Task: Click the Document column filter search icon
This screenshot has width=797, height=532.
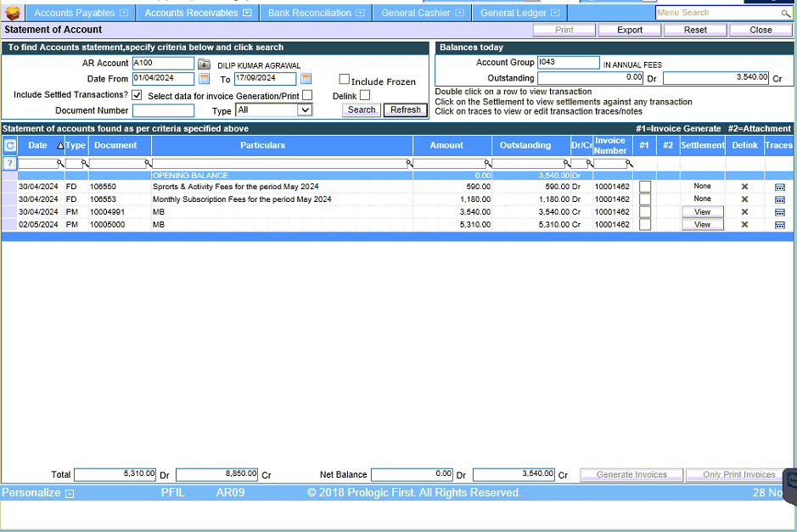Action: coord(149,164)
